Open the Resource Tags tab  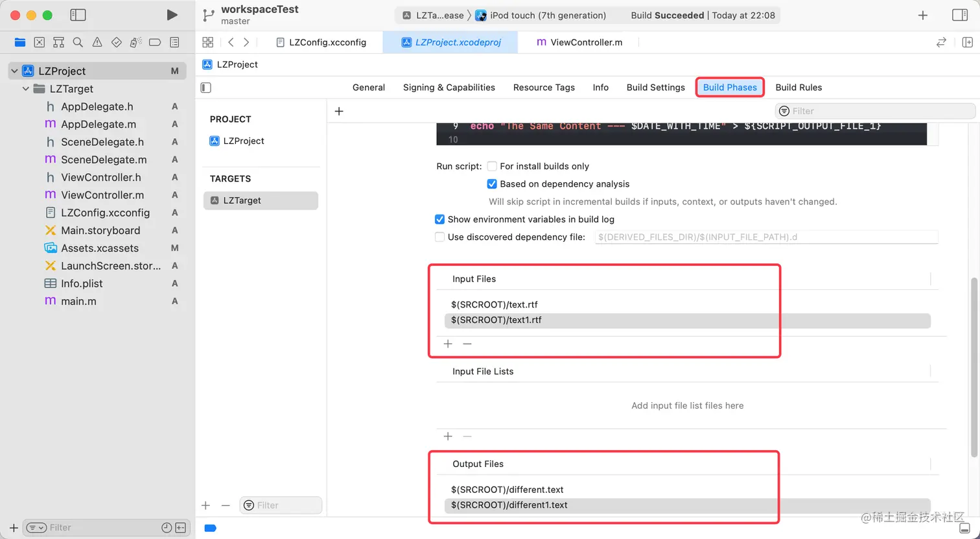tap(544, 88)
